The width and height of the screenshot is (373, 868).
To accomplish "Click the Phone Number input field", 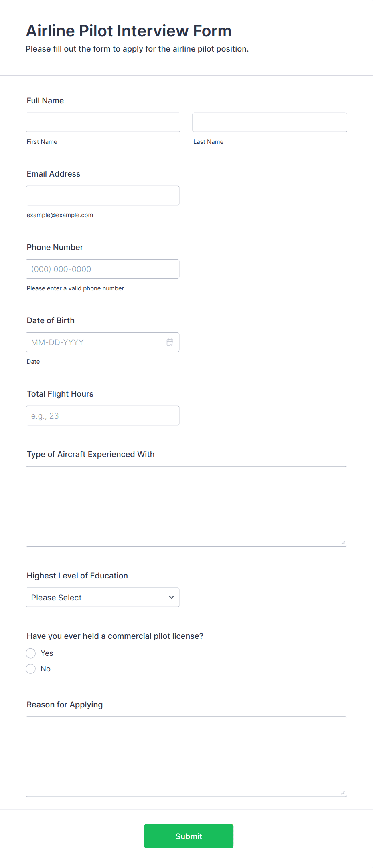I will (x=103, y=269).
